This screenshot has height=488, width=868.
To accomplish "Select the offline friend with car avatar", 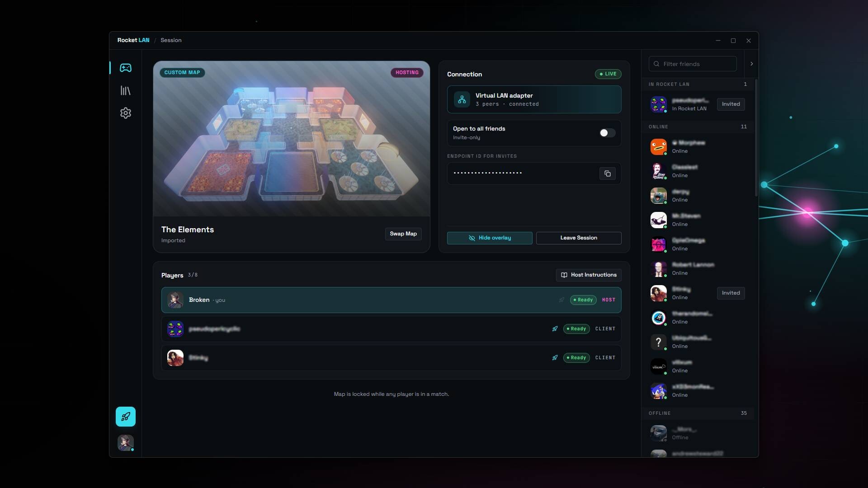I will pos(658,433).
